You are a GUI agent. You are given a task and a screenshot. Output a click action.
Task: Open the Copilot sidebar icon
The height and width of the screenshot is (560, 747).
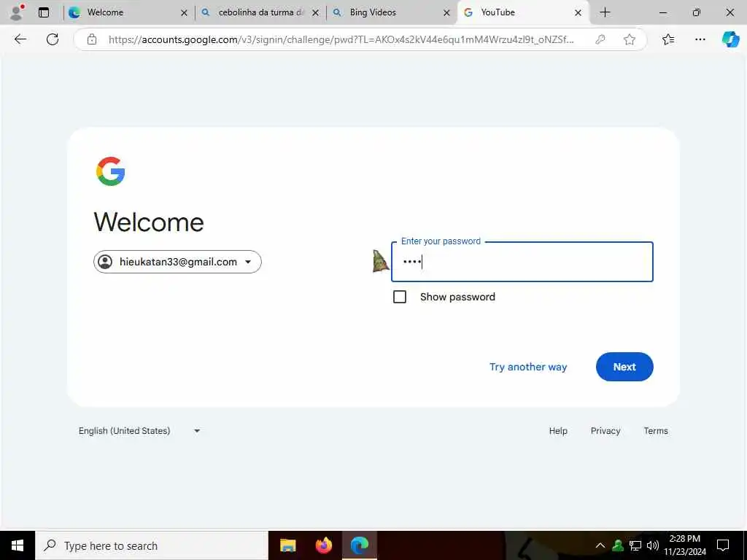tap(730, 39)
